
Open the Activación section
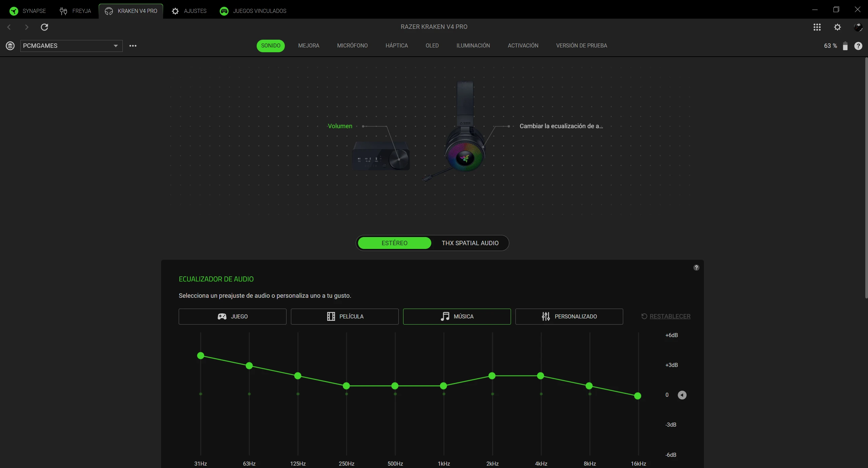[x=523, y=46]
